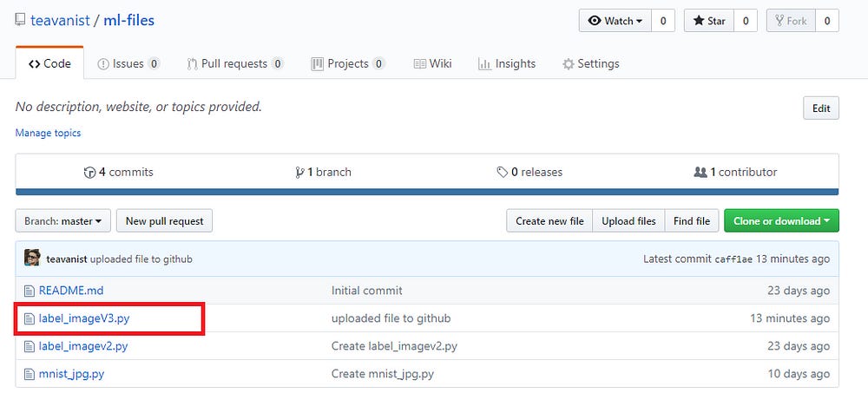Click the Watch count of 0
Screen dimensions: 868x393
[662, 21]
